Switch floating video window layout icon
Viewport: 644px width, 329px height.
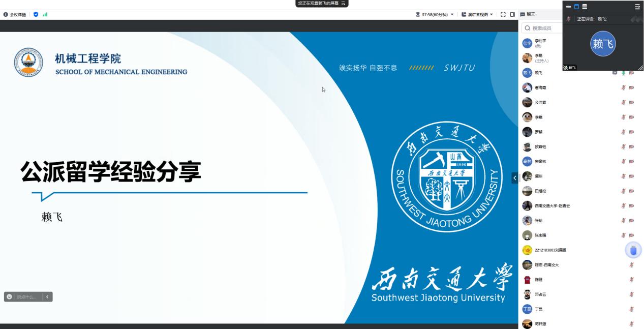click(x=585, y=7)
